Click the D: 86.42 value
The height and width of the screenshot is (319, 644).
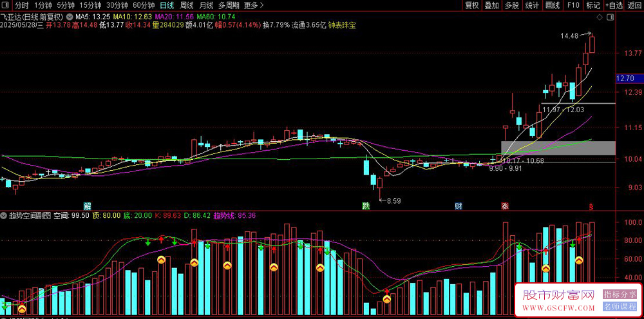(196, 215)
